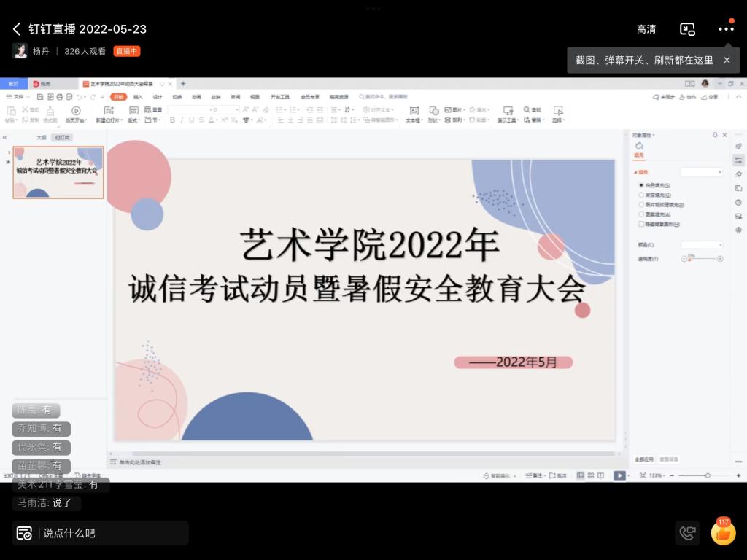Click the 新建幻灯片 new slide icon
747x560 pixels.
coord(109,111)
